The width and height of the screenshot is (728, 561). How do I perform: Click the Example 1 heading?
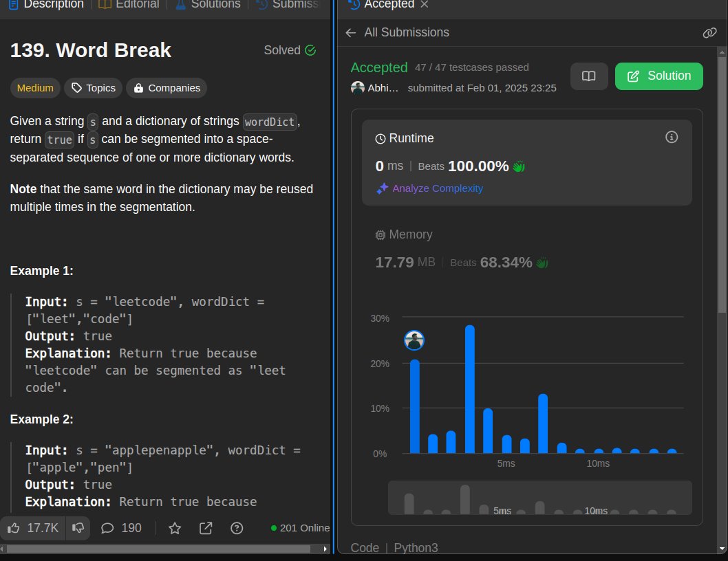(42, 271)
